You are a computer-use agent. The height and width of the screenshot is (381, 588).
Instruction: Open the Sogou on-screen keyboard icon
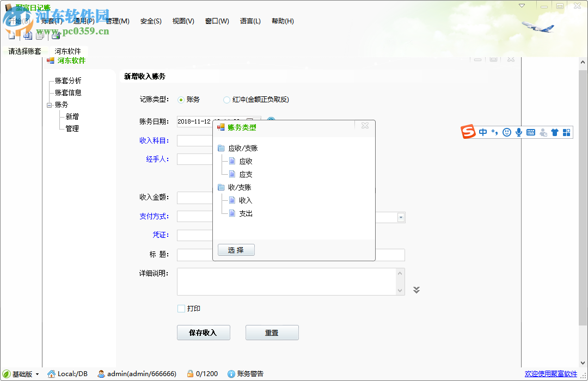tap(530, 132)
